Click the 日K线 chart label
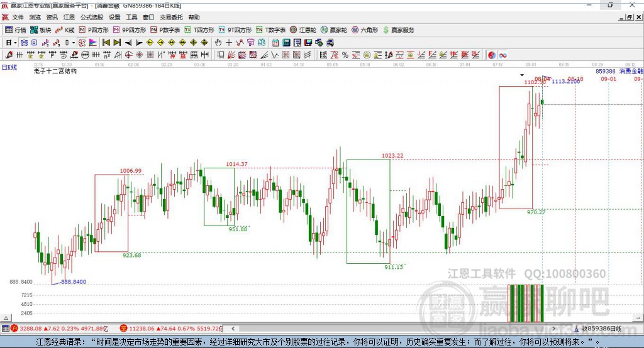Image resolution: width=644 pixels, height=348 pixels. [x=9, y=67]
